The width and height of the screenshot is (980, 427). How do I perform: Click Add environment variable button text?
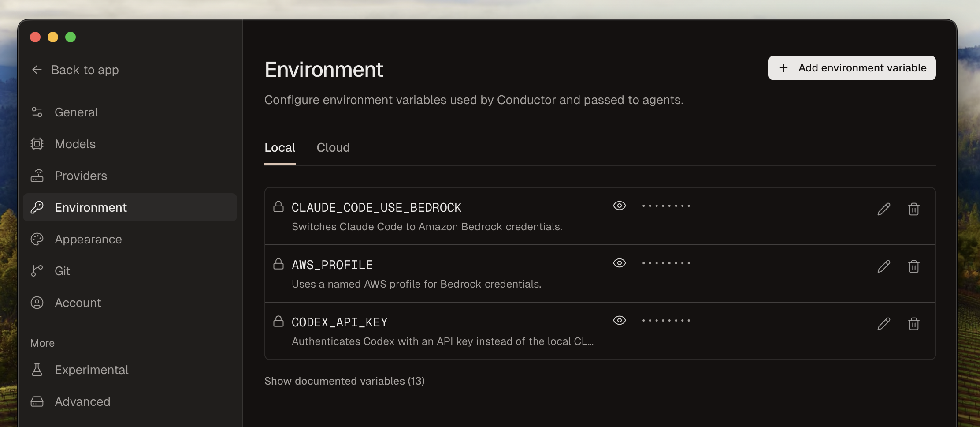pos(862,68)
